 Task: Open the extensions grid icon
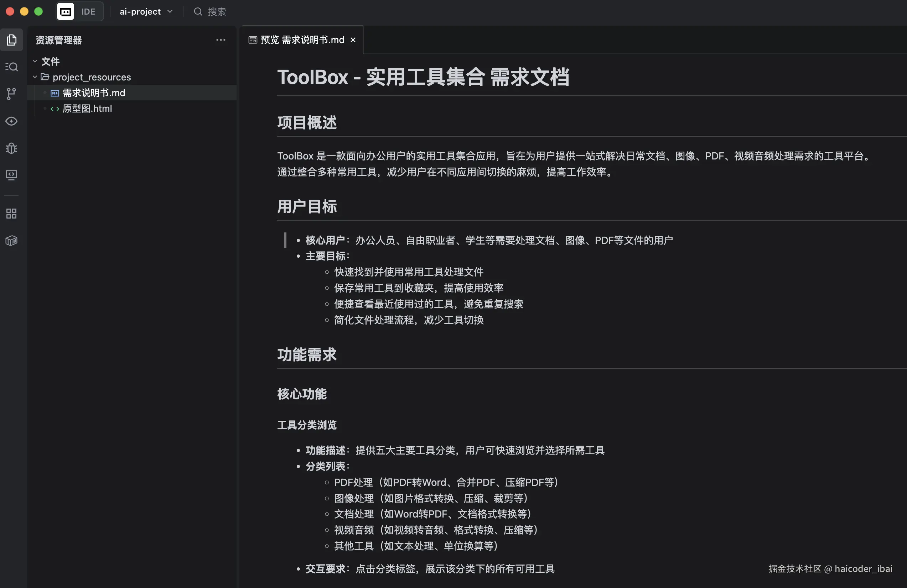point(11,214)
